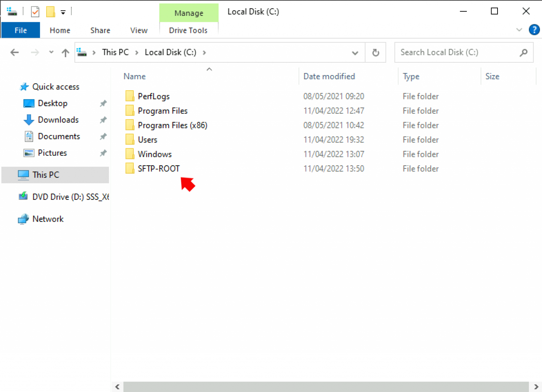Open the Network item in sidebar
The image size is (542, 392).
(x=48, y=219)
